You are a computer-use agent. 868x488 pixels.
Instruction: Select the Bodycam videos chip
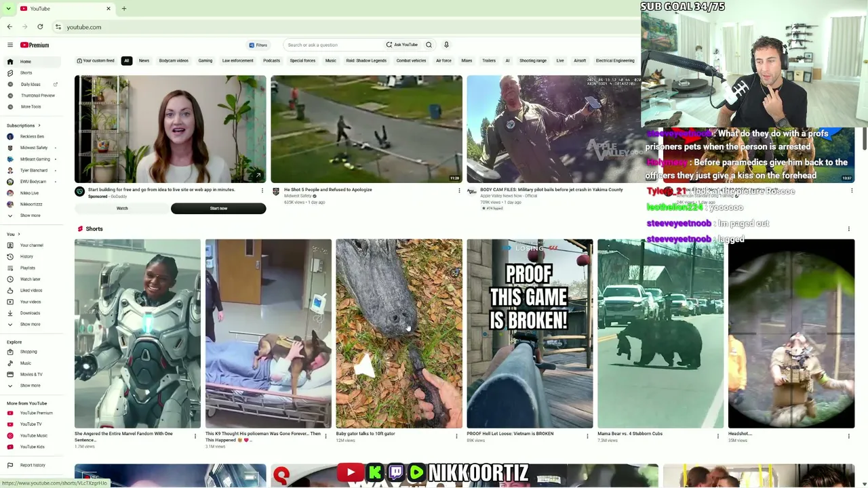pos(174,61)
